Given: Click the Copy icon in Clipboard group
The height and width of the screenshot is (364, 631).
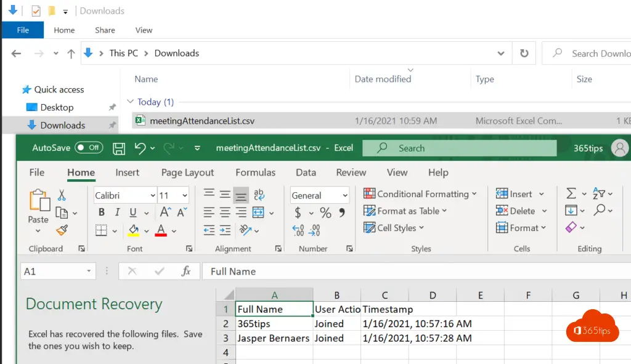Looking at the screenshot, I should coord(62,212).
